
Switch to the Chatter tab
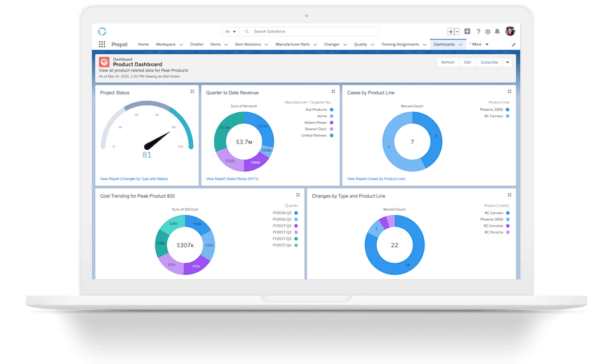click(x=197, y=45)
